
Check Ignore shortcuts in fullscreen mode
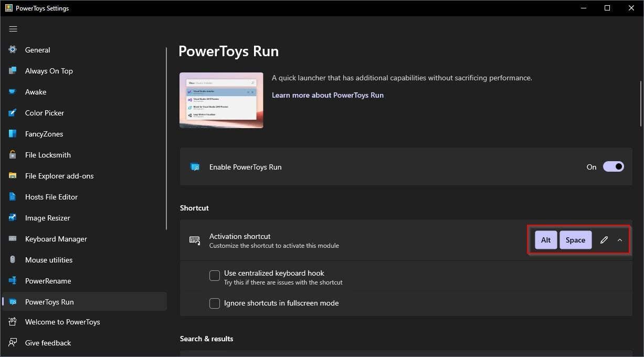click(x=215, y=303)
